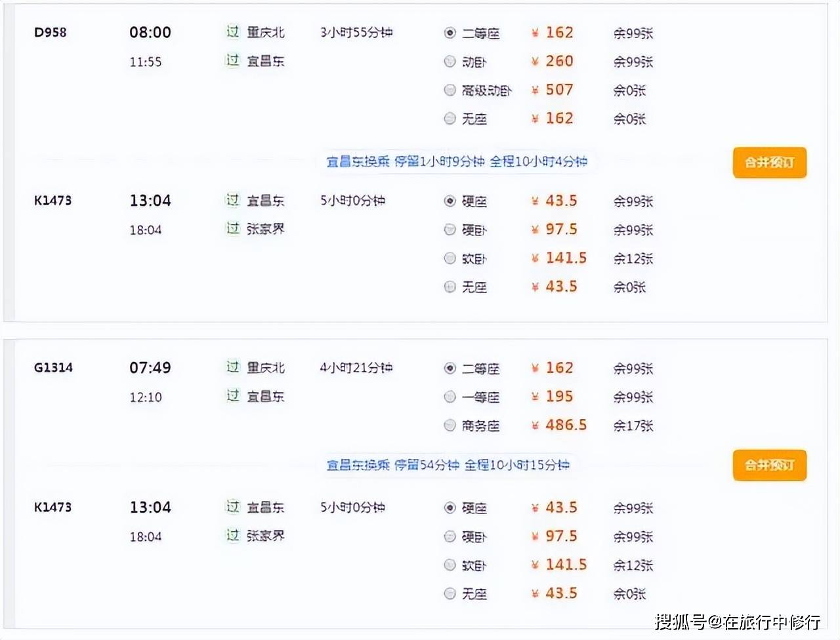The width and height of the screenshot is (840, 640).
Task: Open train number G1314 details
Action: pos(53,367)
